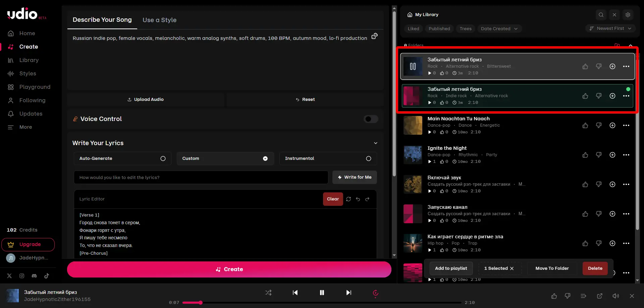Image resolution: width=644 pixels, height=308 pixels.
Task: Delete the selected track
Action: tap(595, 268)
